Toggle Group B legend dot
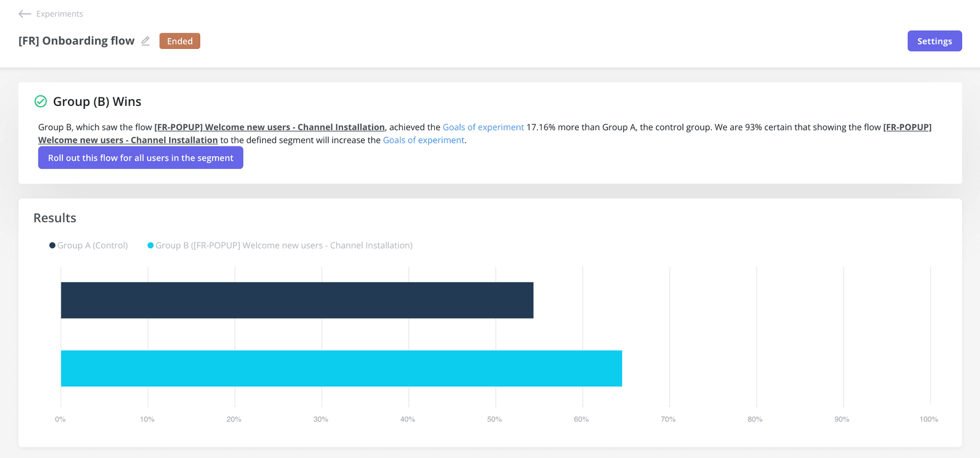The height and width of the screenshot is (458, 980). pyautogui.click(x=151, y=246)
